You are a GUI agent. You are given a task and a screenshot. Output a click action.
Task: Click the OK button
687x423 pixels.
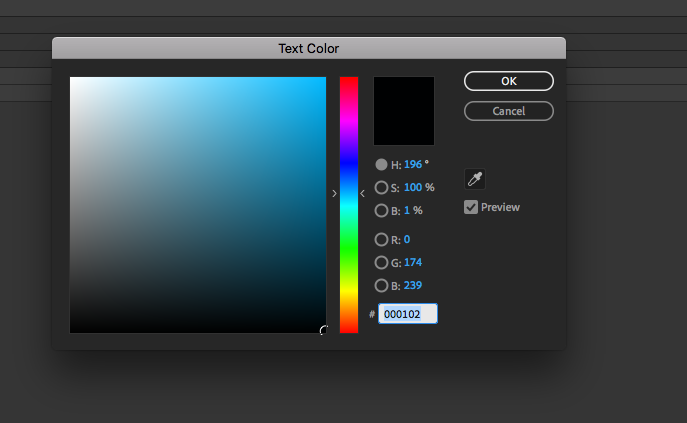tap(509, 81)
